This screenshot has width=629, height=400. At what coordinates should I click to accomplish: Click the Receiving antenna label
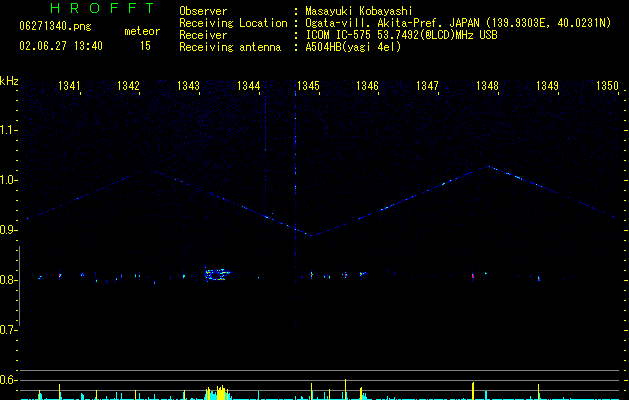pyautogui.click(x=230, y=47)
